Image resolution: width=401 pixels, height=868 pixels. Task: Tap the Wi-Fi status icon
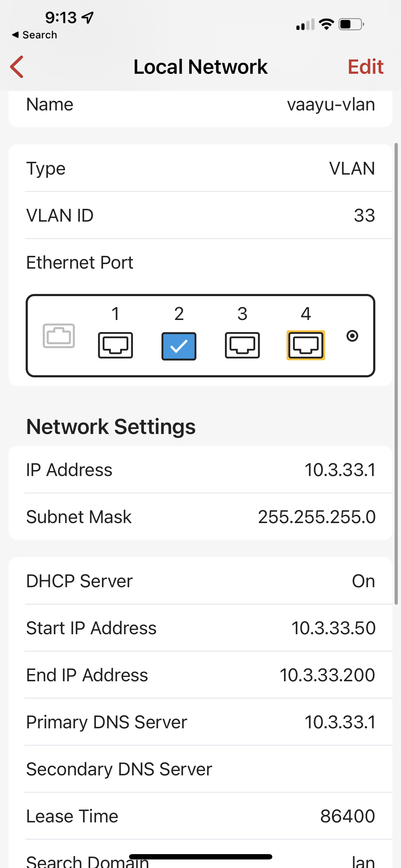(326, 24)
